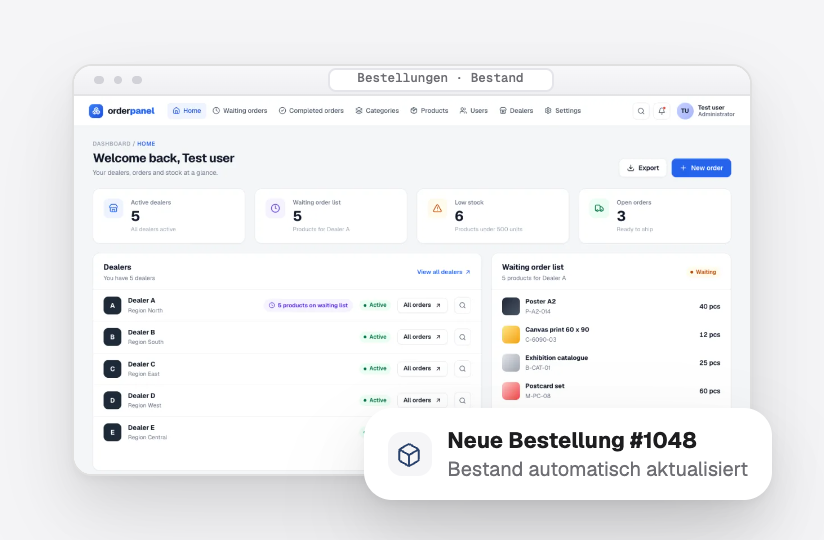Click the search icon in the header

(x=641, y=111)
